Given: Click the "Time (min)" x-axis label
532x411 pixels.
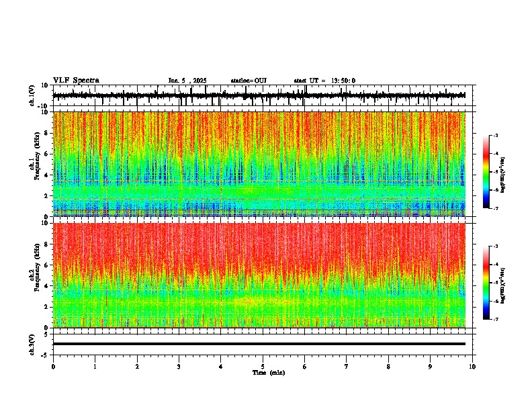Looking at the screenshot, I should (x=269, y=373).
